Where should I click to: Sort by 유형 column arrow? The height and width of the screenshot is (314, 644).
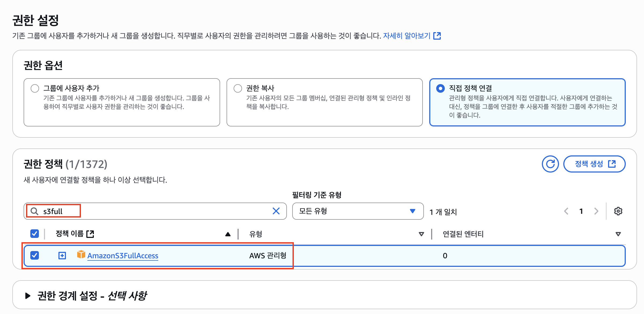pyautogui.click(x=421, y=234)
